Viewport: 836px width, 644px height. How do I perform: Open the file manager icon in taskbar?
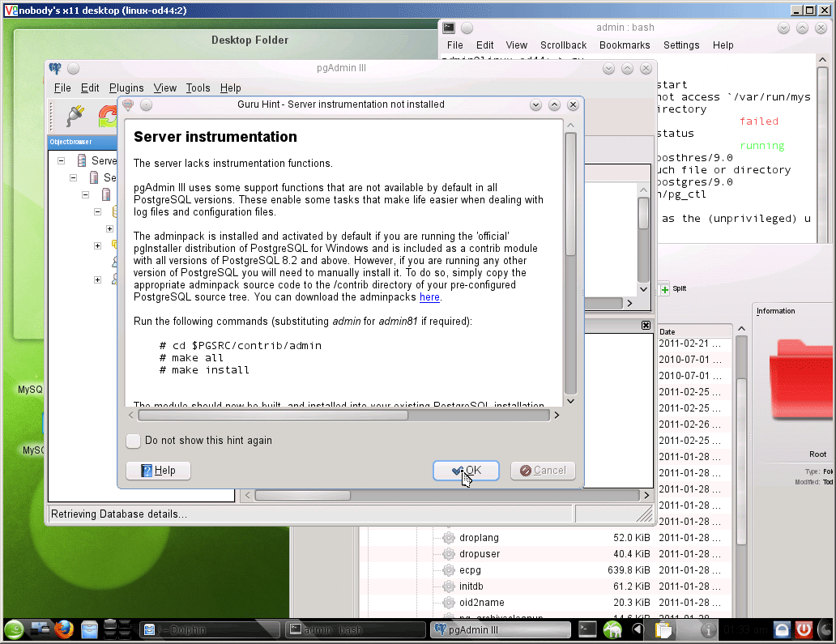89,630
